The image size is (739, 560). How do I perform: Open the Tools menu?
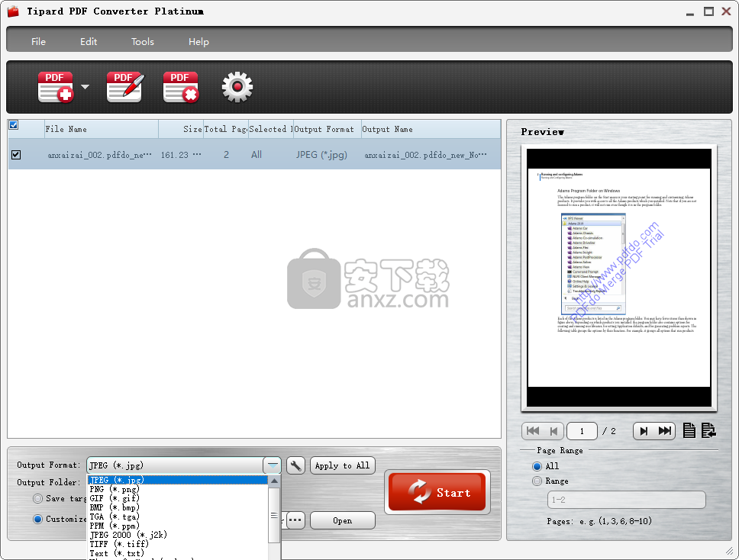(143, 41)
